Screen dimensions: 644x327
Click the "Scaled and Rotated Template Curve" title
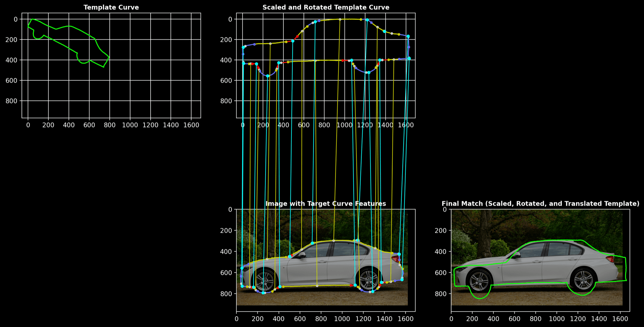tap(326, 7)
